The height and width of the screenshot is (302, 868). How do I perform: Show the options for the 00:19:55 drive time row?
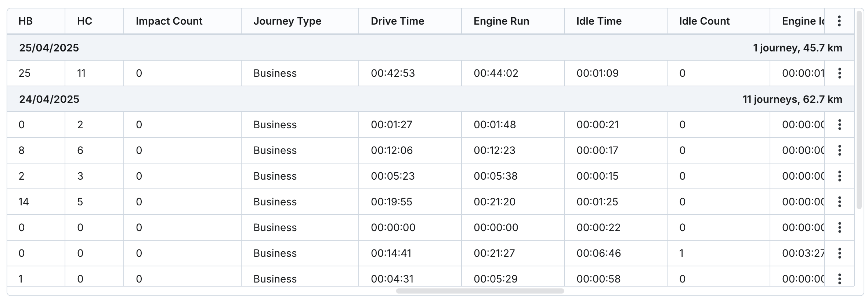coord(839,202)
